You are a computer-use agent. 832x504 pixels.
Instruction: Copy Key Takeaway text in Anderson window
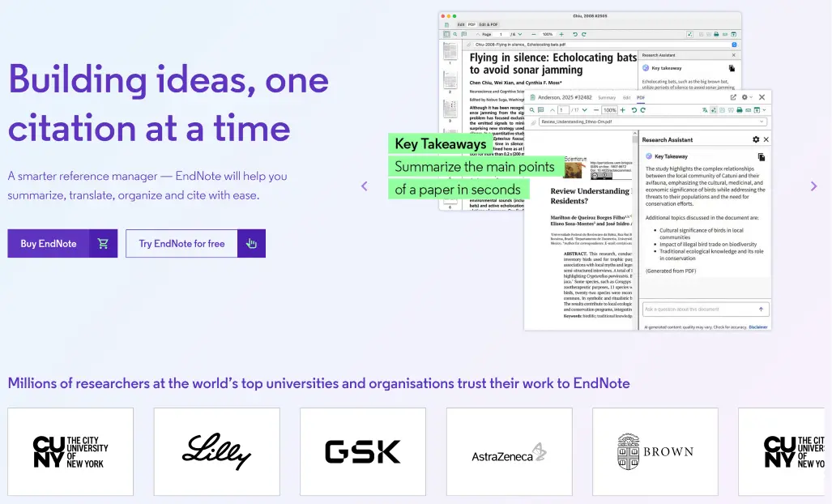click(x=762, y=157)
